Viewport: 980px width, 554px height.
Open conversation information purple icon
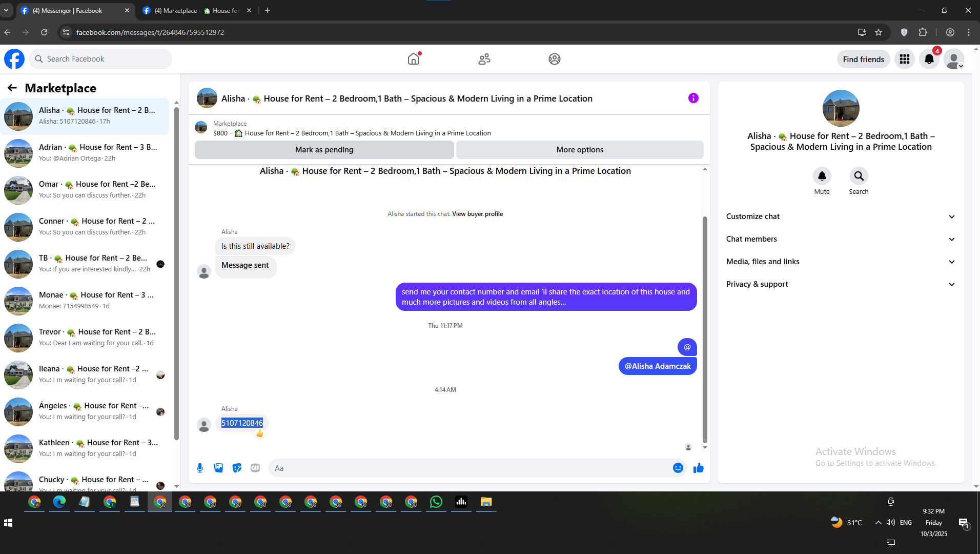pyautogui.click(x=693, y=98)
